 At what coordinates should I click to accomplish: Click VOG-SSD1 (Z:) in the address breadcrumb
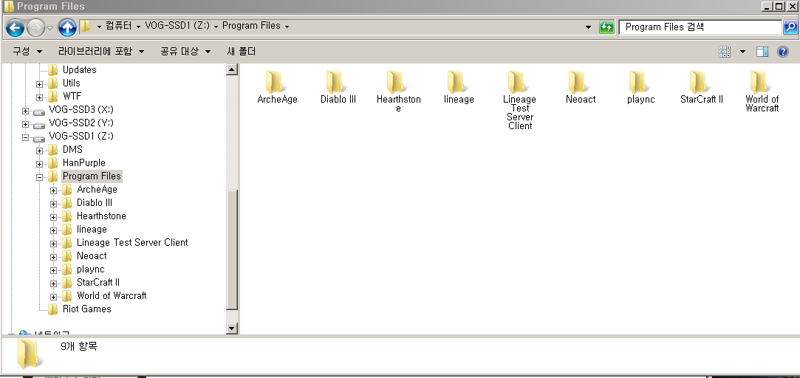pyautogui.click(x=177, y=26)
